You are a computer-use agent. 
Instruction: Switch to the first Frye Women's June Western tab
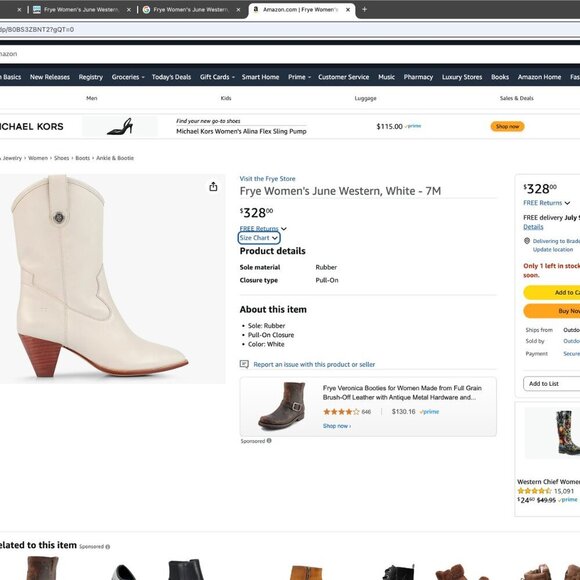(81, 10)
